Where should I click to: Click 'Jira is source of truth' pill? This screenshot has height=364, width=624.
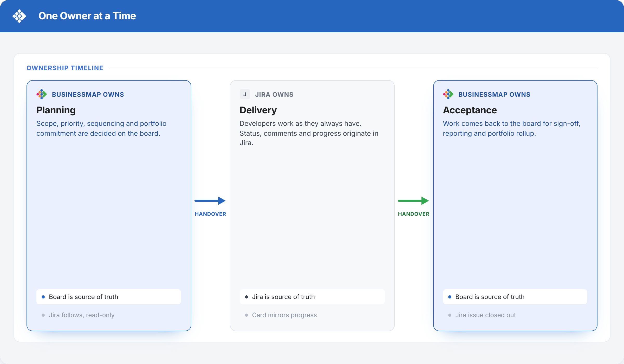coord(312,297)
